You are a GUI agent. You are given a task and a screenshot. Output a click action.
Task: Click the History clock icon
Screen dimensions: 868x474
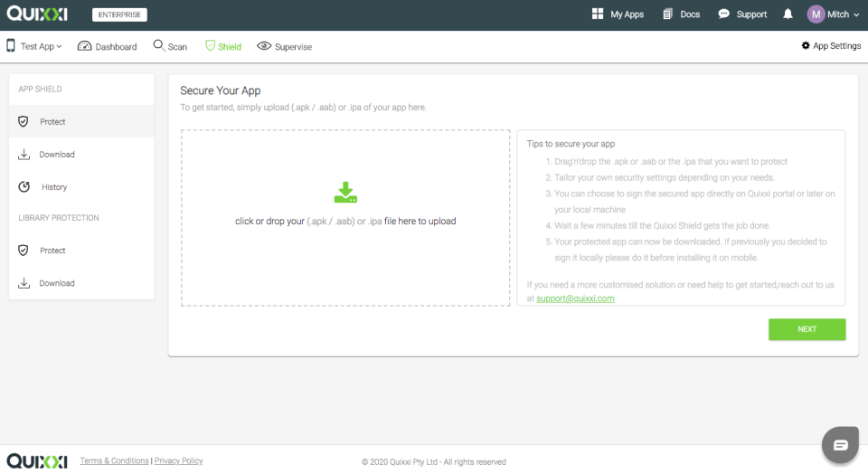24,186
